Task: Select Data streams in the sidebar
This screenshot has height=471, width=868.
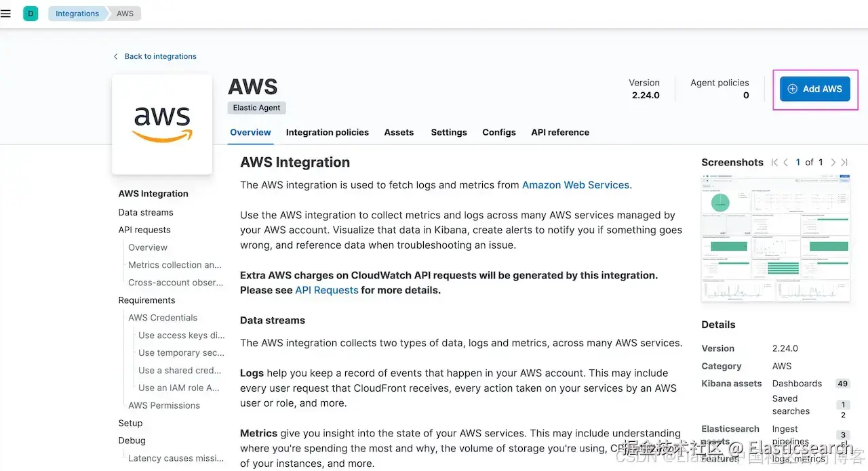Action: [x=146, y=212]
